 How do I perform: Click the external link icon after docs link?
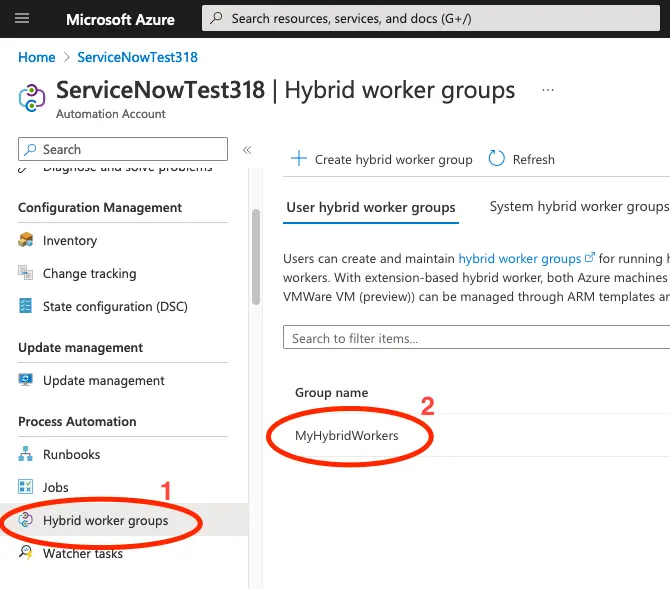(x=590, y=257)
